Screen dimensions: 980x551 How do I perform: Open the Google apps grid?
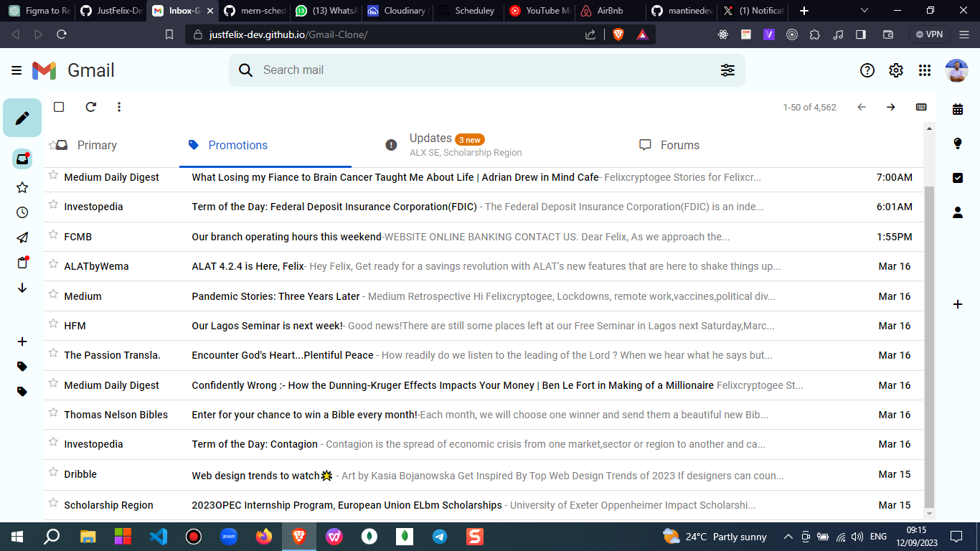coord(925,70)
